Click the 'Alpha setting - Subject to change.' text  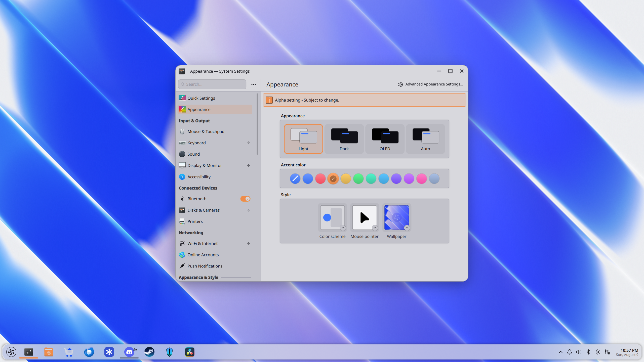point(307,100)
